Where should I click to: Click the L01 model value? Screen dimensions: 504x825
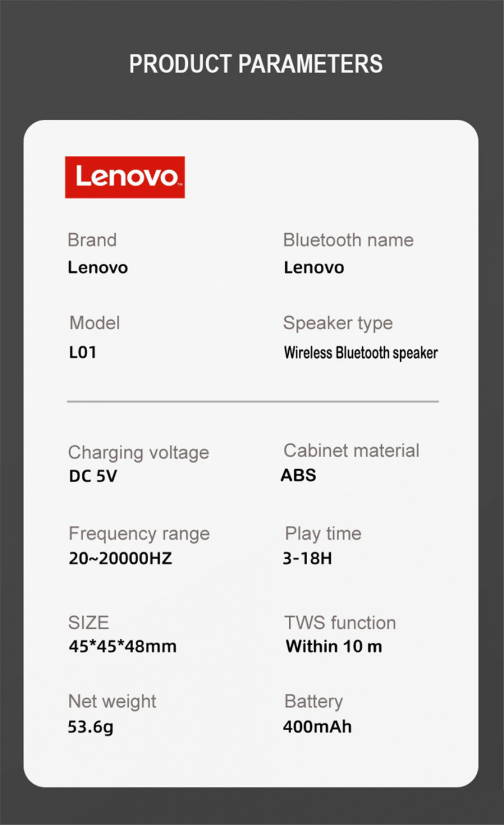pos(82,352)
